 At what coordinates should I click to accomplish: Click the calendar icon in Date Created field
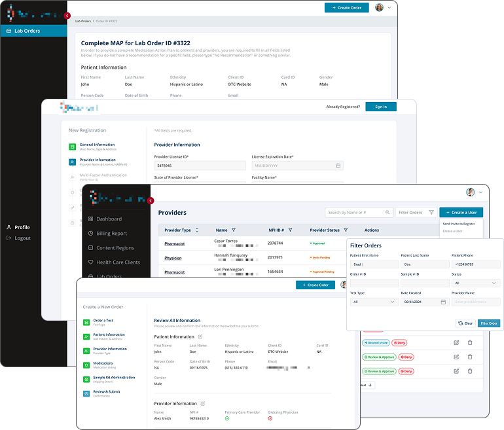443,302
